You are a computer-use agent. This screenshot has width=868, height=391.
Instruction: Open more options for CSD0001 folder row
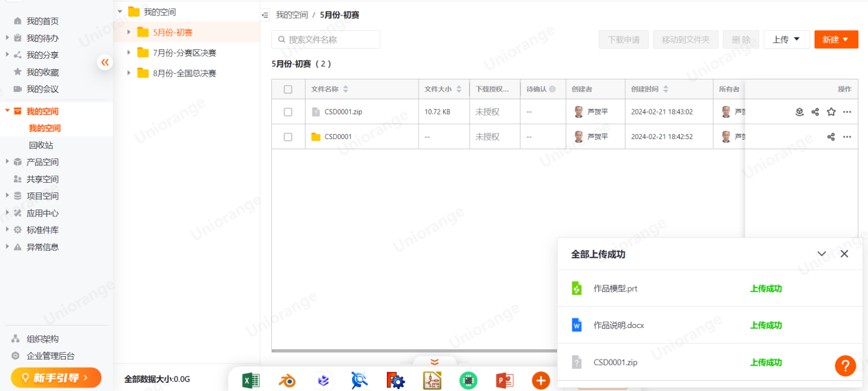point(847,137)
